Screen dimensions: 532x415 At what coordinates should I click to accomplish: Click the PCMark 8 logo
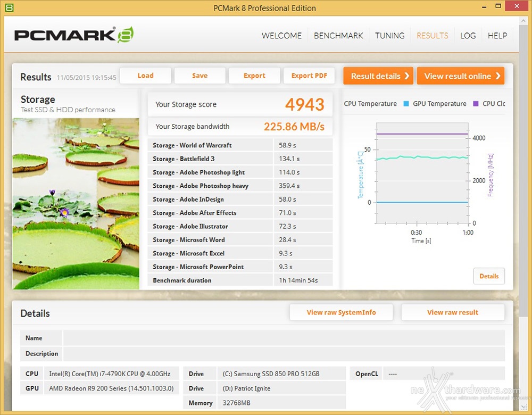click(x=74, y=35)
